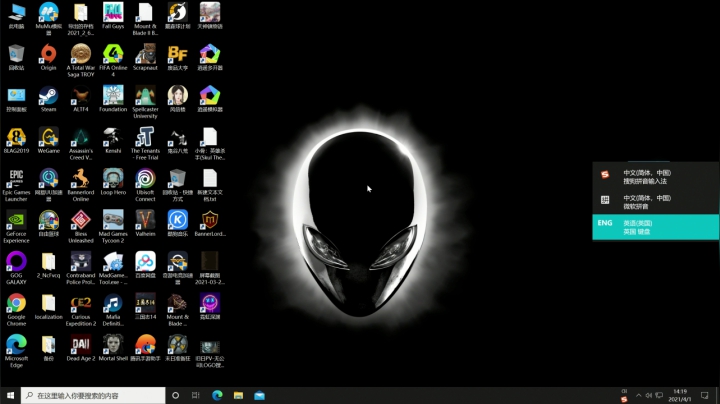The height and width of the screenshot is (404, 720).
Task: Choose the Sogou Pinyin input method
Action: point(655,177)
